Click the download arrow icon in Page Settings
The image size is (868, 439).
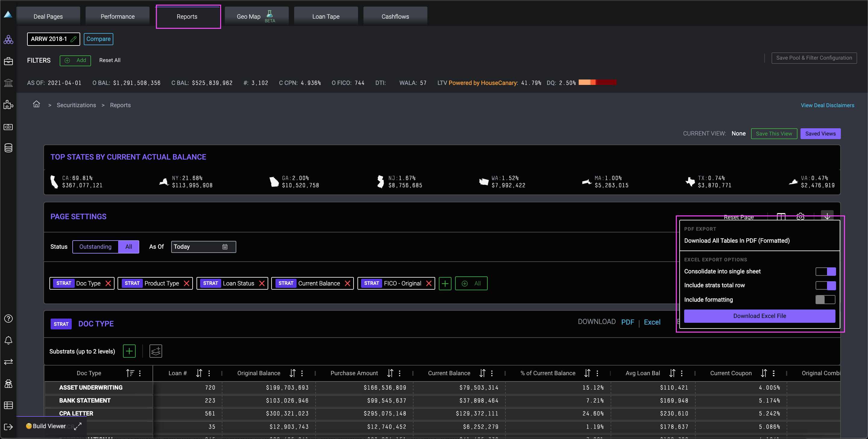click(827, 216)
